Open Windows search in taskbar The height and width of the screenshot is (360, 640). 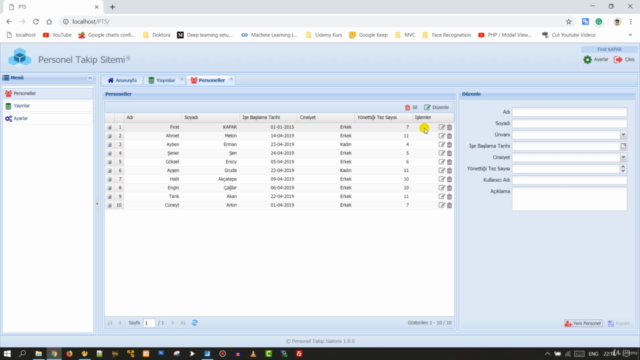[22, 353]
